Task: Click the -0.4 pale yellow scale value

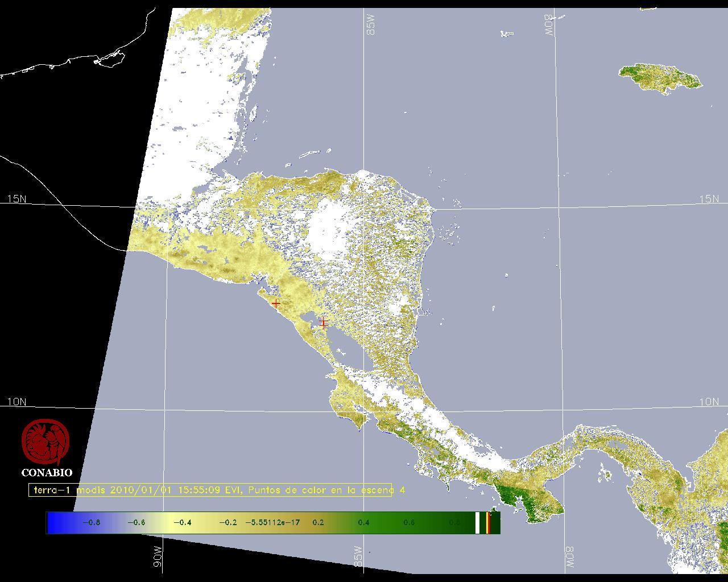Action: pos(182,522)
